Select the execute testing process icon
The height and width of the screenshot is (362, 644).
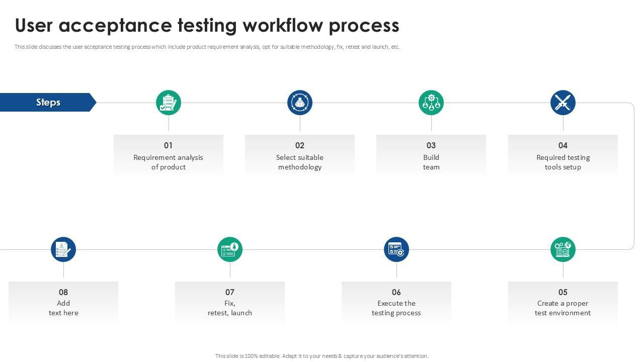(396, 249)
